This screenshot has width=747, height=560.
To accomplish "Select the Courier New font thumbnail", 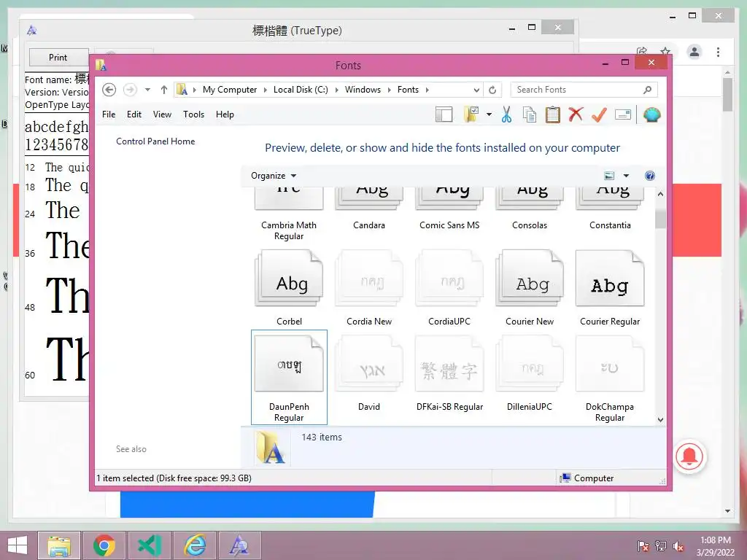I will pos(530,279).
